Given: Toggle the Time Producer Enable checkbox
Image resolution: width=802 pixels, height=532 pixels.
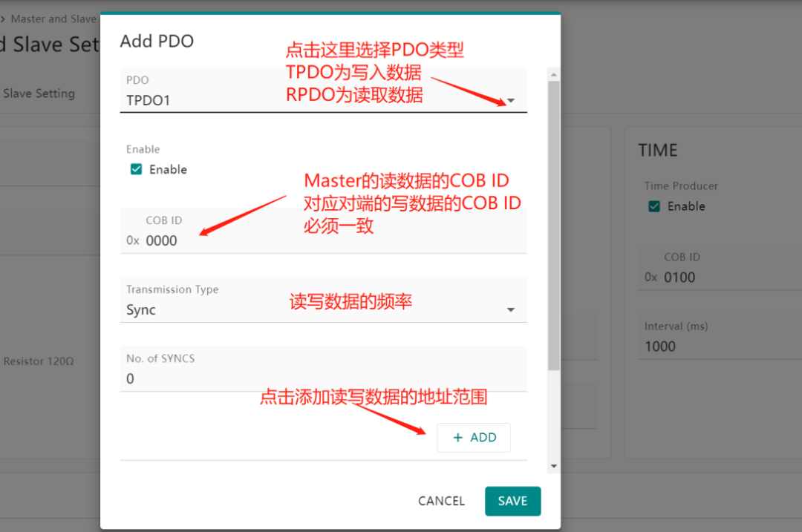Looking at the screenshot, I should tap(653, 206).
